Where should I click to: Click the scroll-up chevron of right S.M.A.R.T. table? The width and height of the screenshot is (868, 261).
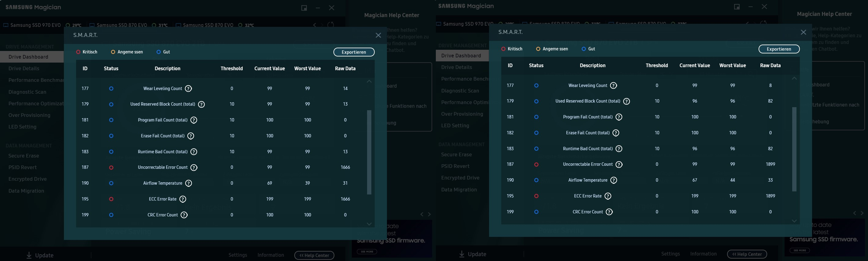(x=795, y=78)
